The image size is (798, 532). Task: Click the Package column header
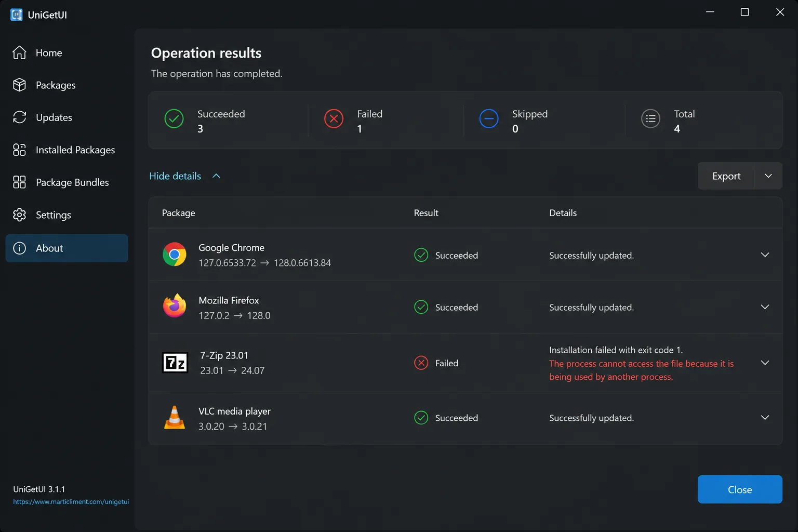point(178,212)
